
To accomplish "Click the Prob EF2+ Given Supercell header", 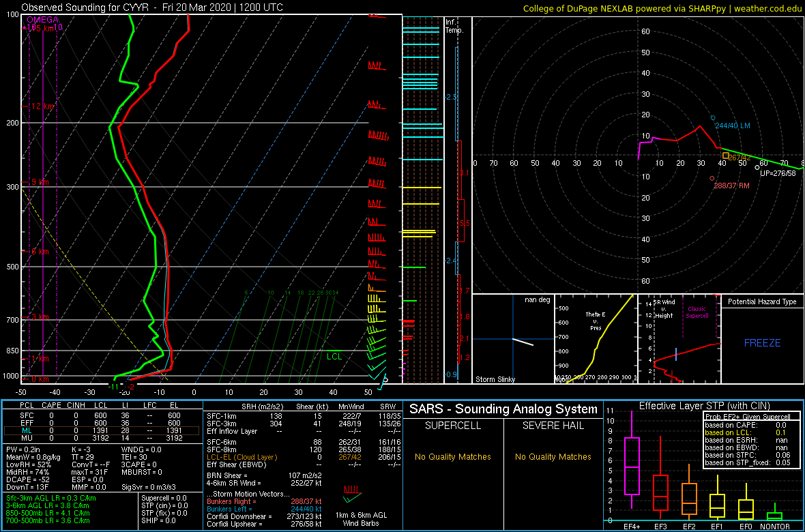I will click(748, 417).
